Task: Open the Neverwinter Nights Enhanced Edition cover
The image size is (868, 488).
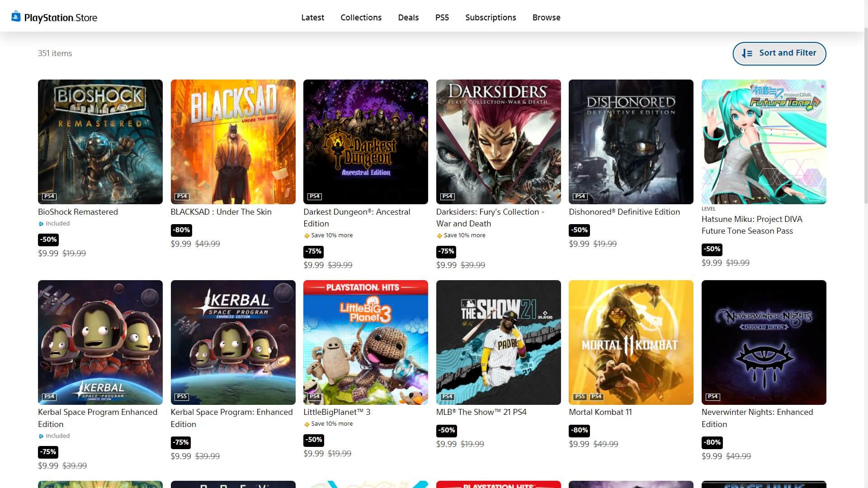Action: 764,342
